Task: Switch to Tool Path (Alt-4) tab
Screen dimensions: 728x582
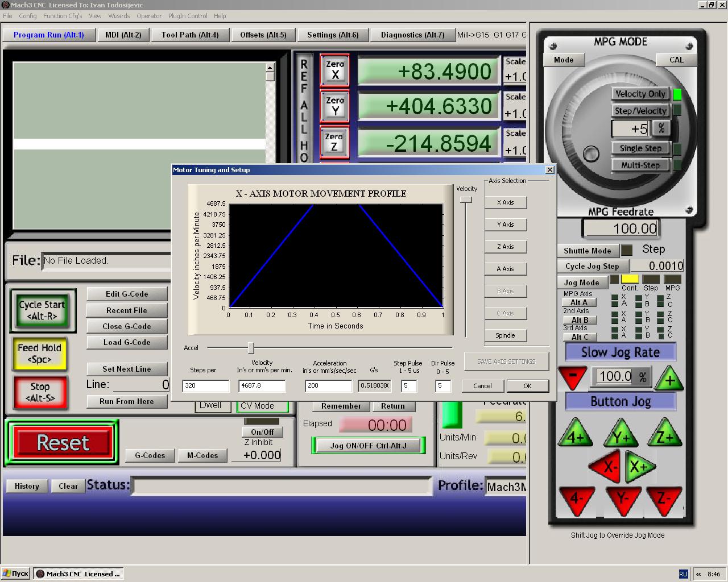Action: pos(190,35)
